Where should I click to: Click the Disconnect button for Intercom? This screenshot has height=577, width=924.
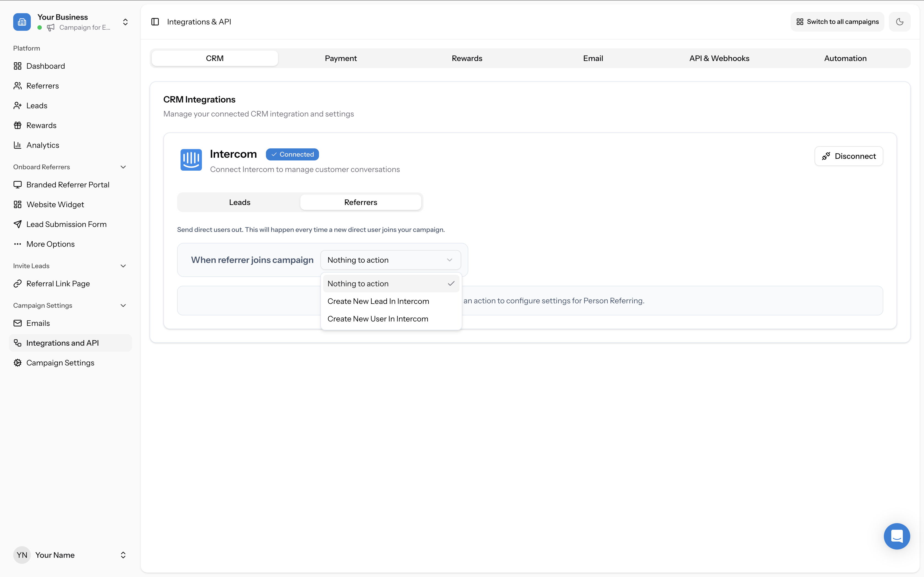click(x=848, y=156)
